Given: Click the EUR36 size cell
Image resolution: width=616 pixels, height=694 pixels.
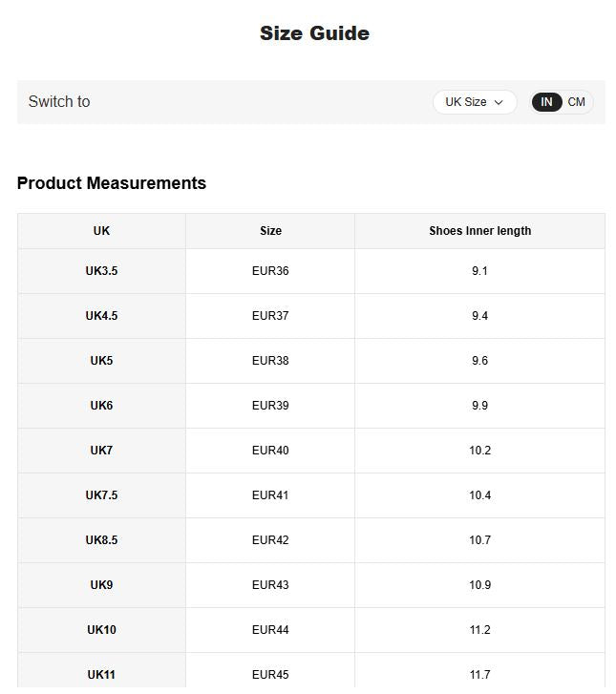Looking at the screenshot, I should click(270, 271).
